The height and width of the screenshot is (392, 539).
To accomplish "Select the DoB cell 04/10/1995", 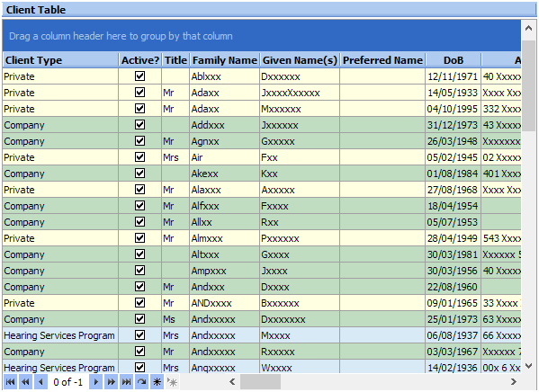I will [453, 109].
